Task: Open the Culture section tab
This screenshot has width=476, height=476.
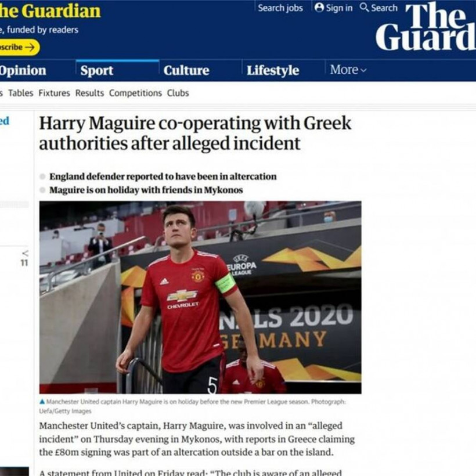Action: 186,70
